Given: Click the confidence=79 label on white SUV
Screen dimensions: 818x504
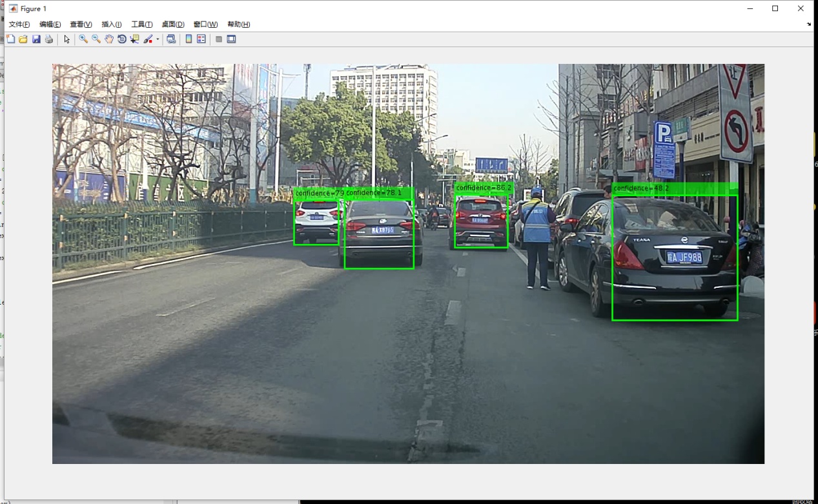Looking at the screenshot, I should coord(320,193).
